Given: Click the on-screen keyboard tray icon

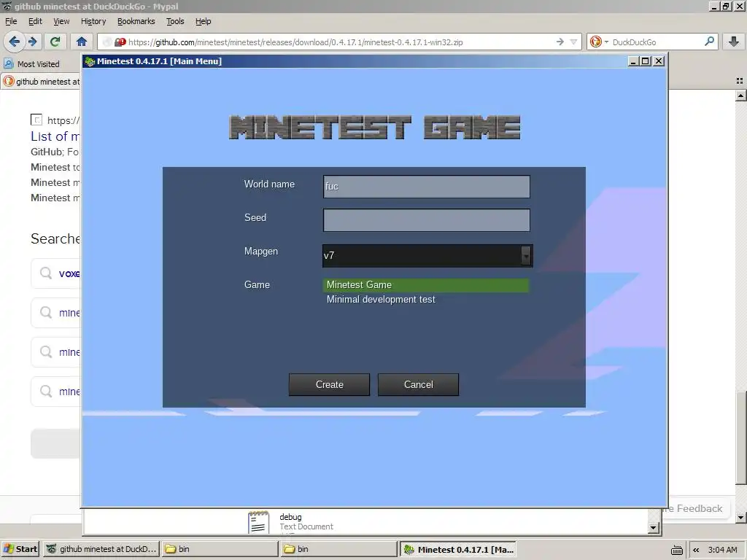Looking at the screenshot, I should (676, 550).
